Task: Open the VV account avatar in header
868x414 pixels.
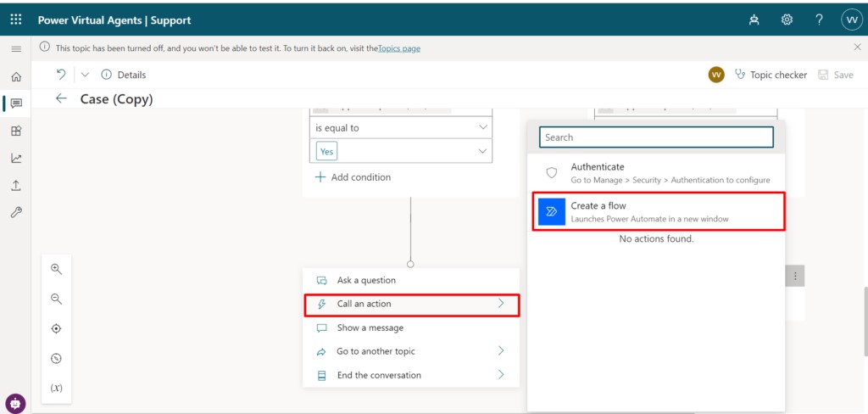Action: 851,20
